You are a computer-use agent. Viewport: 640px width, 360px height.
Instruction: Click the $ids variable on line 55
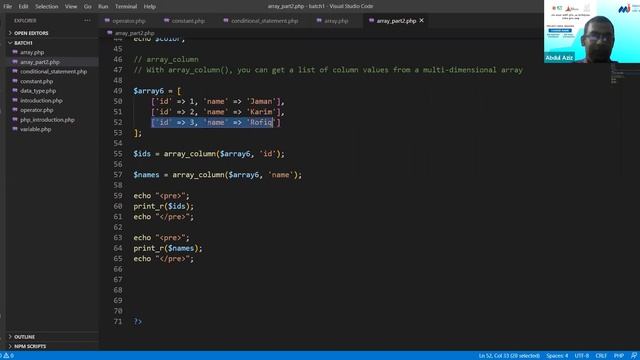coord(142,154)
